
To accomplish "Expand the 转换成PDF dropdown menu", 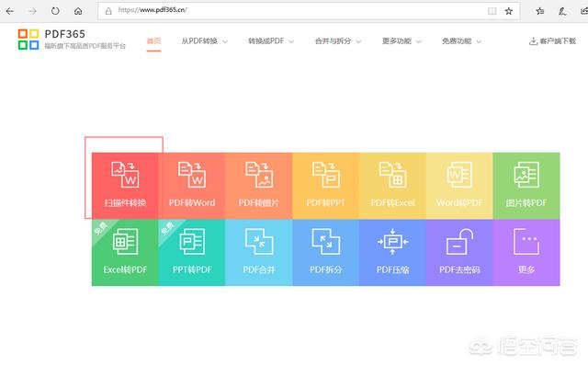I will pos(271,40).
